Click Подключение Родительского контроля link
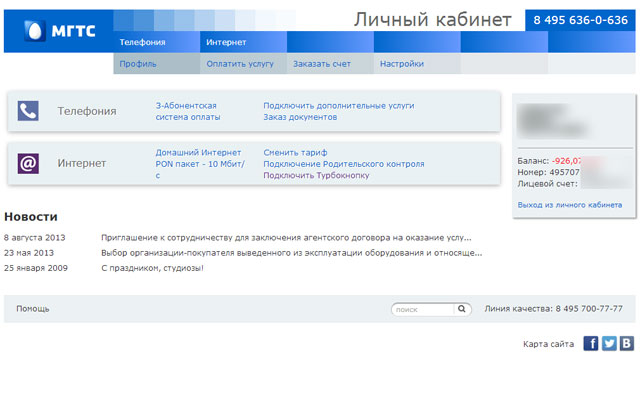Image resolution: width=640 pixels, height=411 pixels. click(344, 164)
